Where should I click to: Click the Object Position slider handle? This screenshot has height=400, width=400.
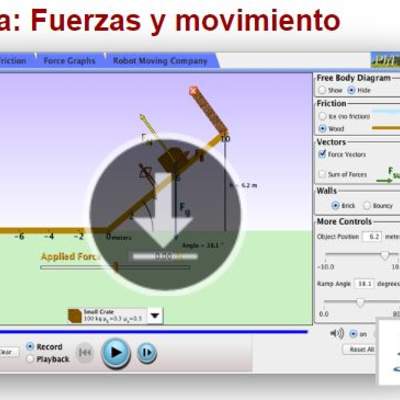(x=385, y=255)
